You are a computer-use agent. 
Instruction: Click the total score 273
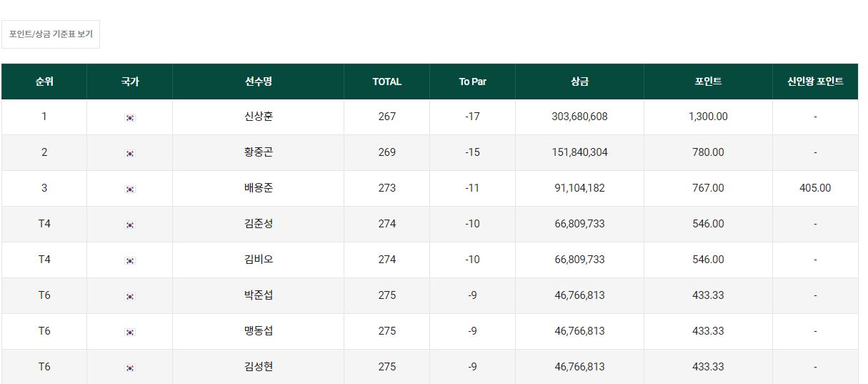tap(387, 188)
